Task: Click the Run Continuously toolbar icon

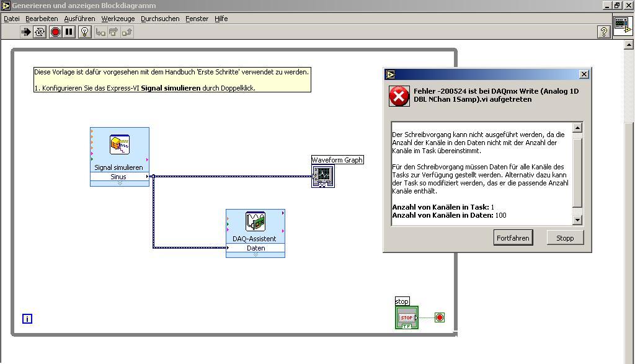Action: tap(40, 32)
